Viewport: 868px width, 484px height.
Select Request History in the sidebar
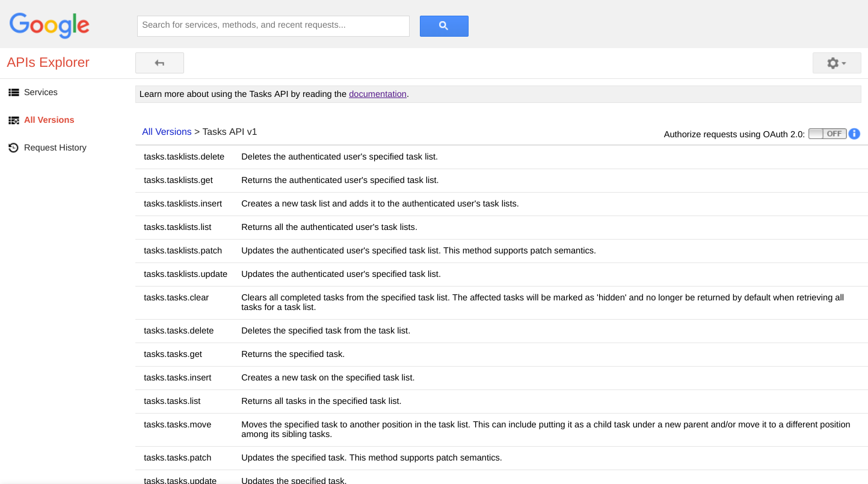[x=55, y=147]
